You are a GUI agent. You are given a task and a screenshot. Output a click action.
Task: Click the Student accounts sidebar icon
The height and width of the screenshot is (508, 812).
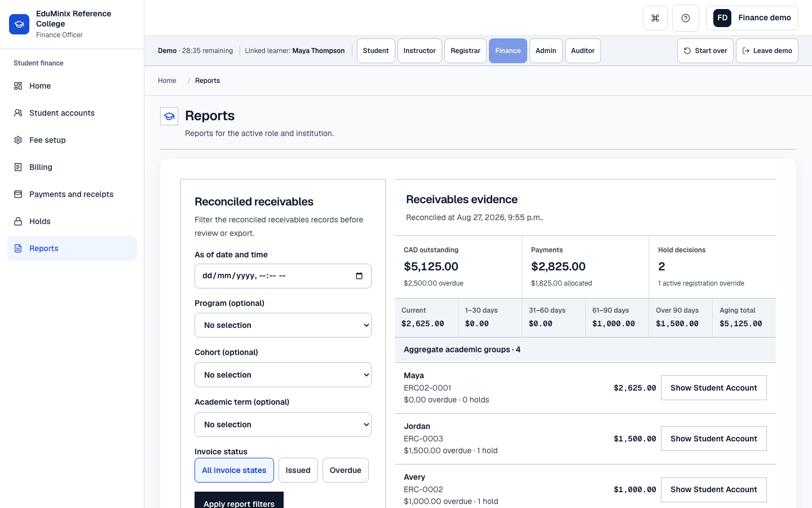coord(18,113)
